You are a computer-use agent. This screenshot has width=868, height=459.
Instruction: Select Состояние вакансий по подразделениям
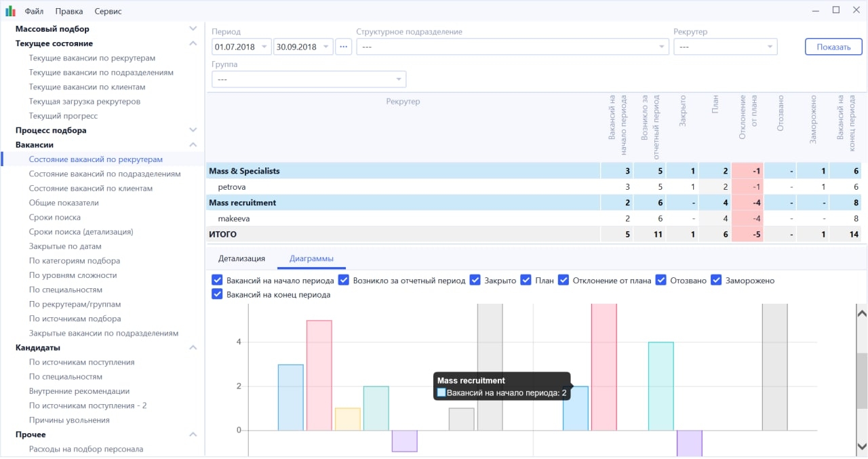[104, 174]
